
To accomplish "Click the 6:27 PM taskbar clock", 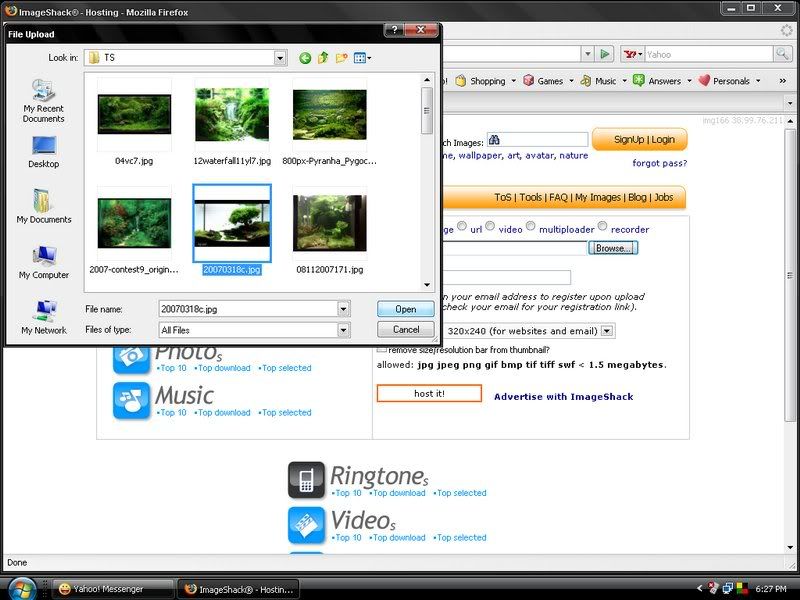I will click(771, 589).
